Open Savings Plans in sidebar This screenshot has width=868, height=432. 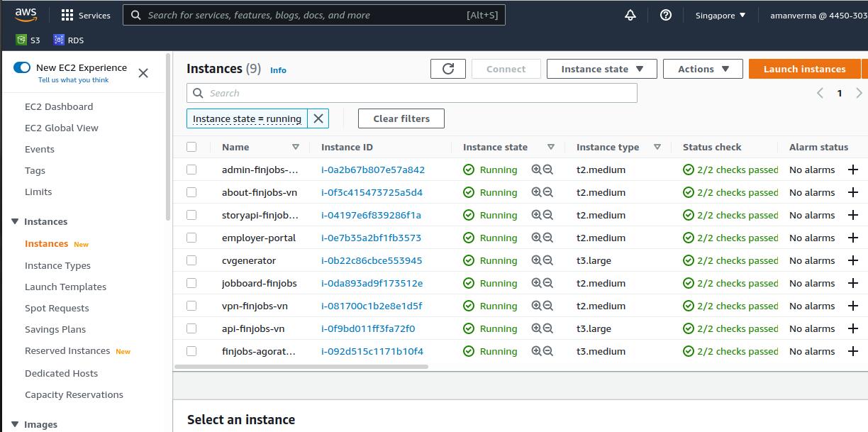point(55,329)
